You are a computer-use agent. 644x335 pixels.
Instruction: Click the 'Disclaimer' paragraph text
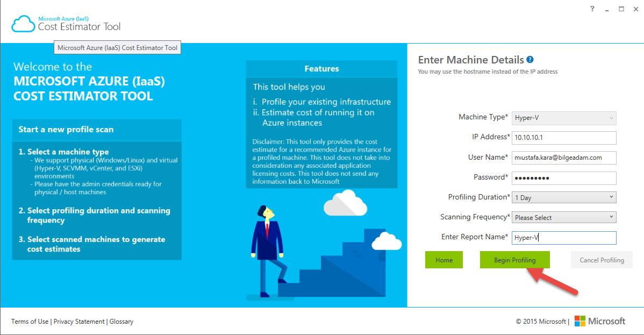[x=321, y=161]
